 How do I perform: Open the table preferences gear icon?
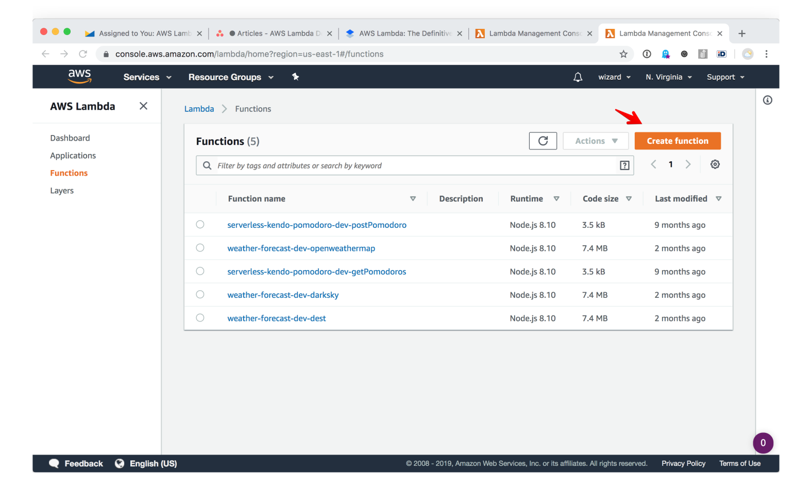(x=715, y=164)
